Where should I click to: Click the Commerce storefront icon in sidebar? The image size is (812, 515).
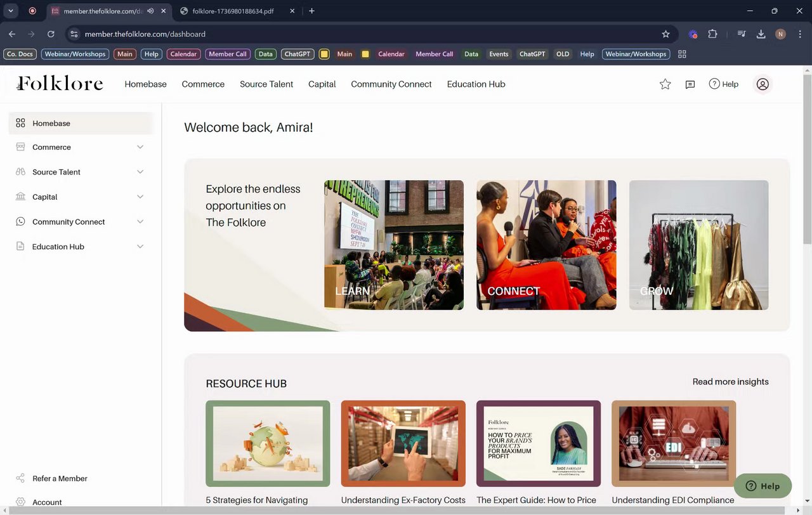pyautogui.click(x=20, y=147)
